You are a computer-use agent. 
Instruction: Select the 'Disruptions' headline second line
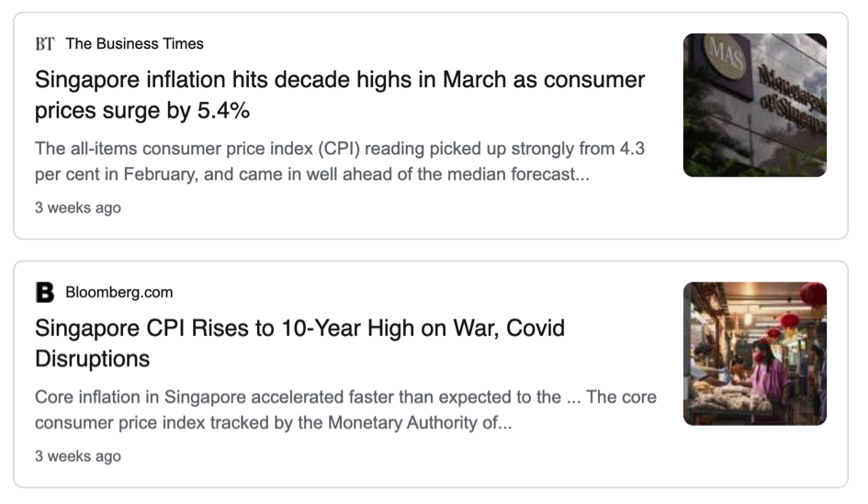pos(93,359)
